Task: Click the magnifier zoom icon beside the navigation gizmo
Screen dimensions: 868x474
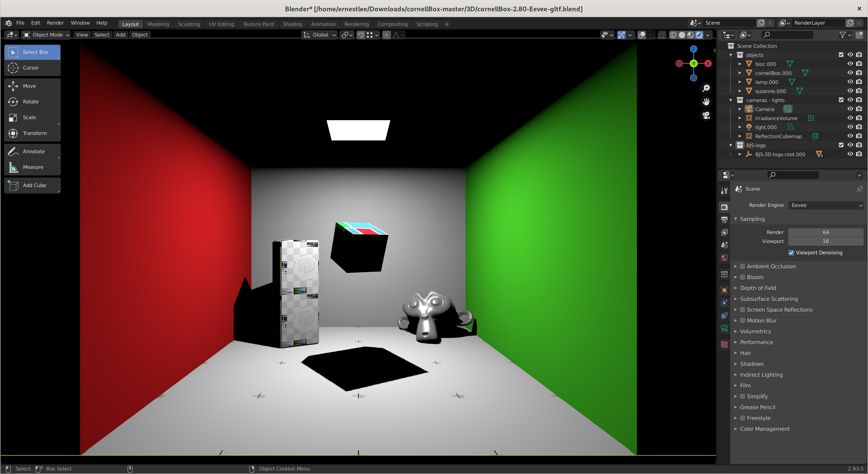Action: pyautogui.click(x=706, y=88)
